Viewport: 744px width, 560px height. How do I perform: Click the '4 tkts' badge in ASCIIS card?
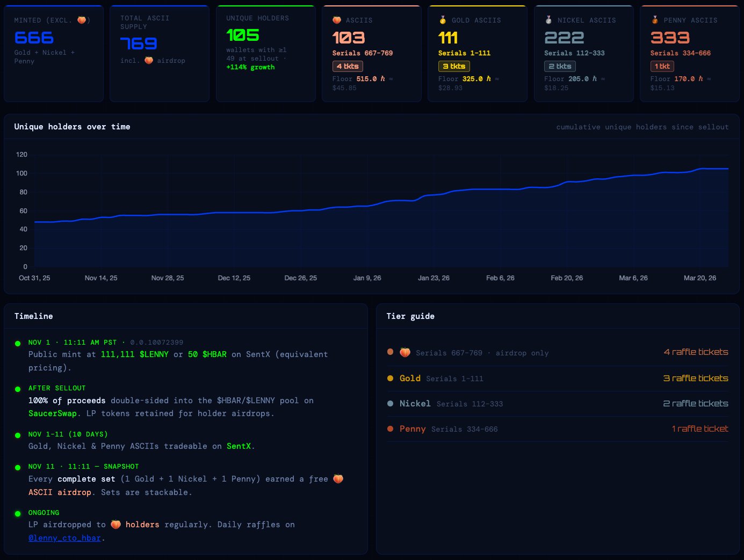pyautogui.click(x=348, y=67)
